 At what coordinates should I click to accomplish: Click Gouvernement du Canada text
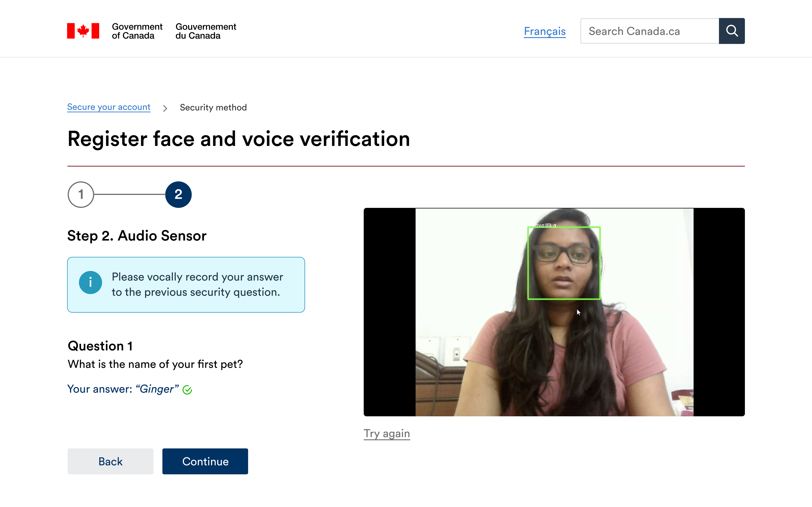206,31
